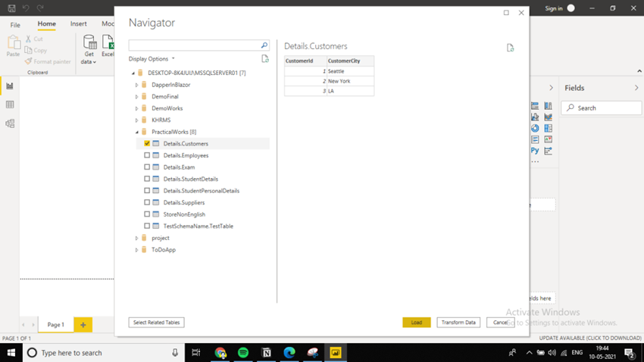Click the undo arrow in title bar

pyautogui.click(x=26, y=8)
